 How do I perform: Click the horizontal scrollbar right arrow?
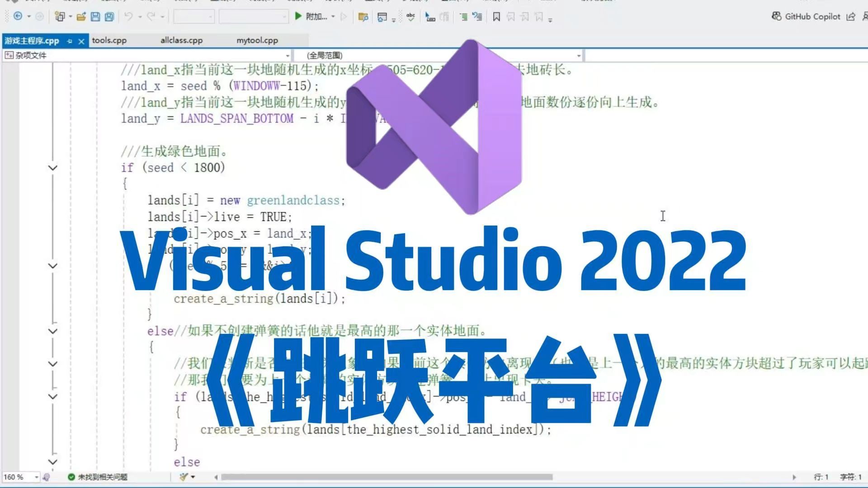[794, 477]
